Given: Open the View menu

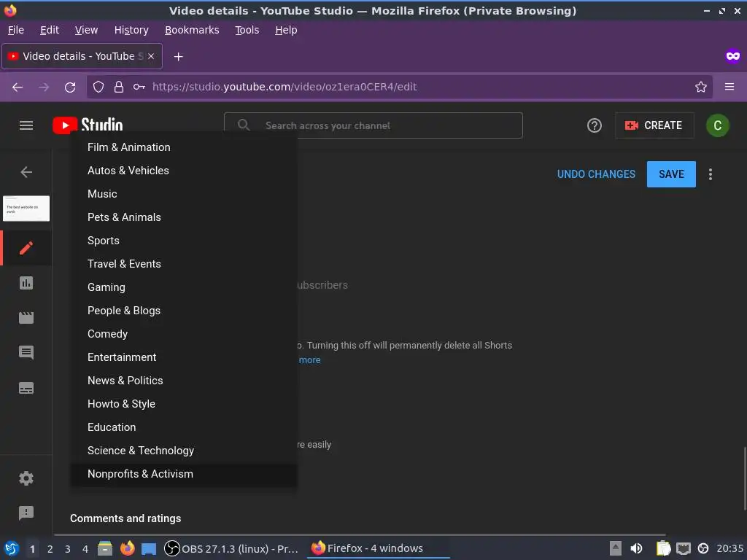Looking at the screenshot, I should [86, 30].
